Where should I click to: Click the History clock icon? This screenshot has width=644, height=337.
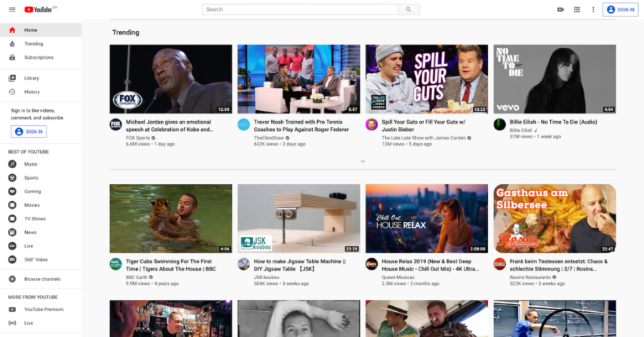[x=12, y=92]
